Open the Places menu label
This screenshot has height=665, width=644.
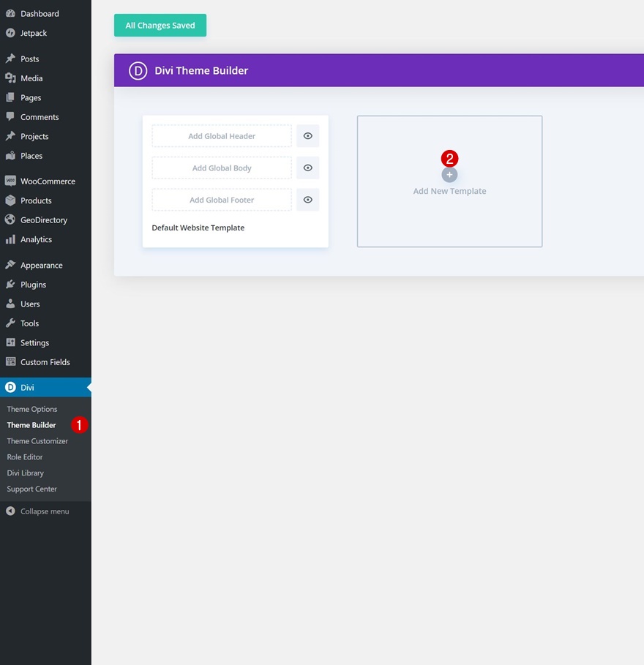31,156
